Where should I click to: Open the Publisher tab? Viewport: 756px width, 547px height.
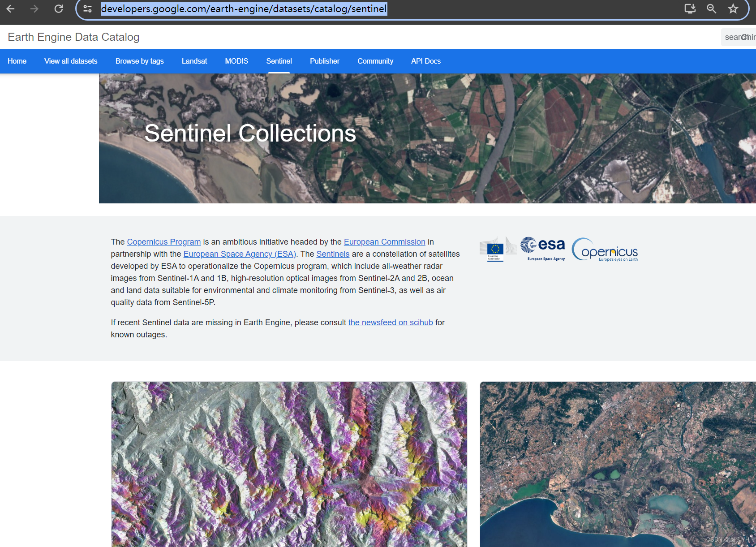pyautogui.click(x=325, y=61)
